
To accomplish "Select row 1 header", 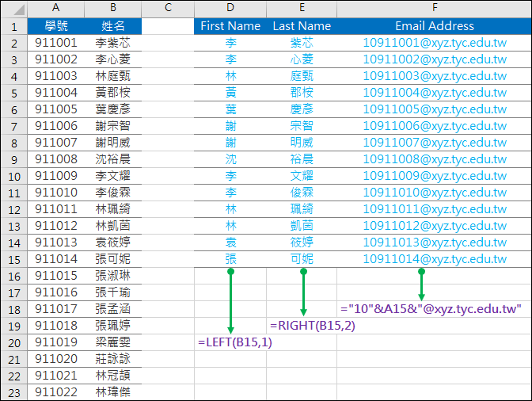I will pos(14,26).
